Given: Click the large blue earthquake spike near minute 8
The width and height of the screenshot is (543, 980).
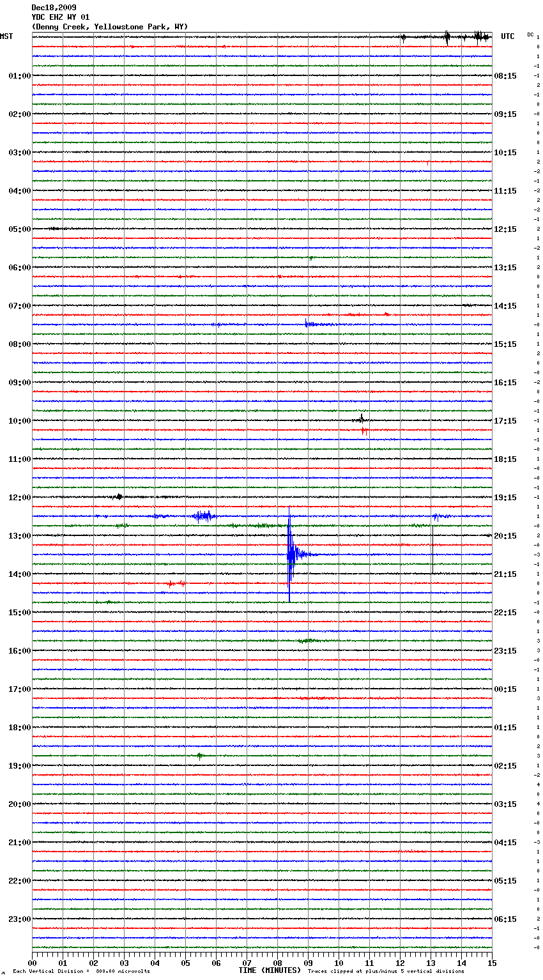Looking at the screenshot, I should pyautogui.click(x=290, y=553).
